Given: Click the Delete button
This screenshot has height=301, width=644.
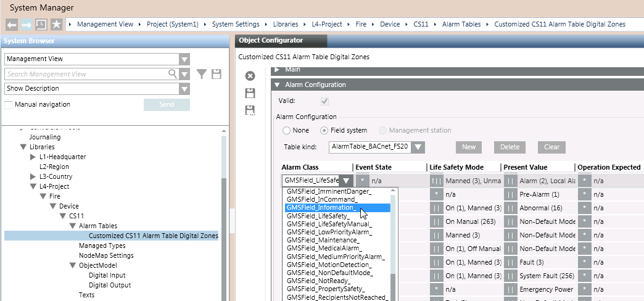Looking at the screenshot, I should point(510,147).
